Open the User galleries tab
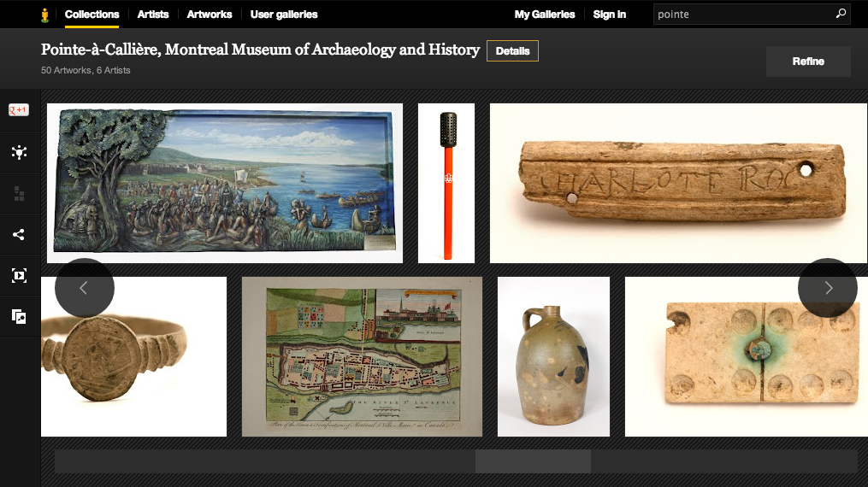 [284, 15]
